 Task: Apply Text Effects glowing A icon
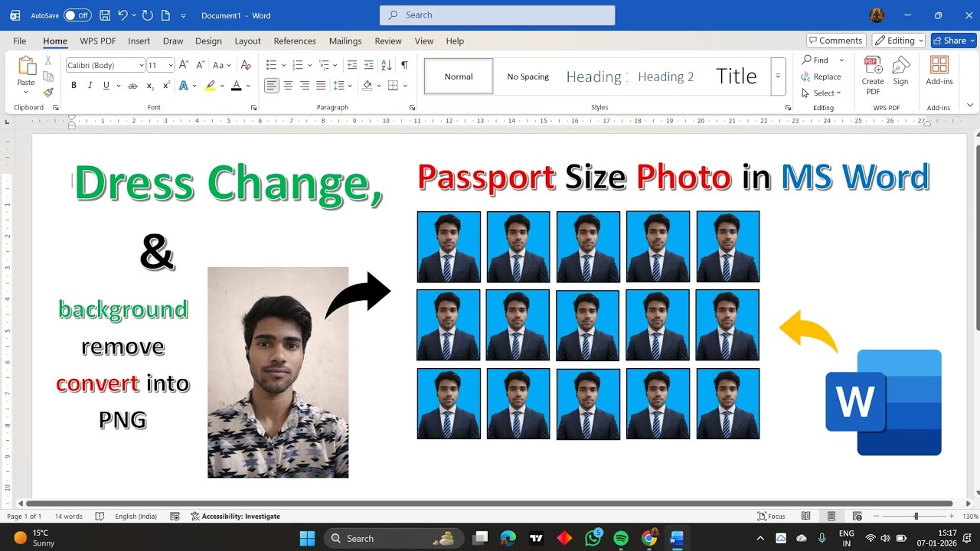coord(184,86)
